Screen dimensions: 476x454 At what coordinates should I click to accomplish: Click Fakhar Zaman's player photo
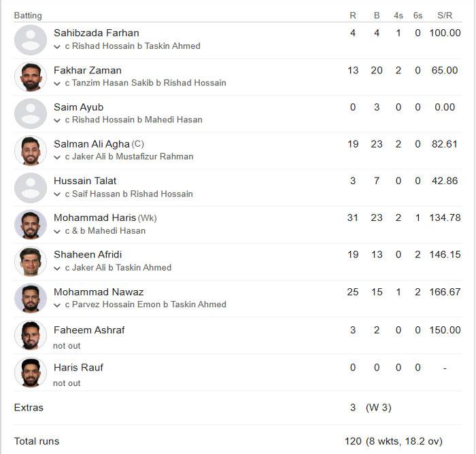pos(31,77)
